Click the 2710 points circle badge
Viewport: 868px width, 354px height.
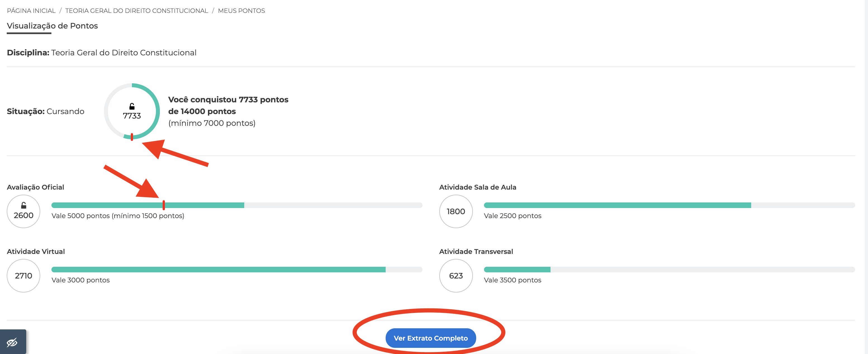click(23, 276)
